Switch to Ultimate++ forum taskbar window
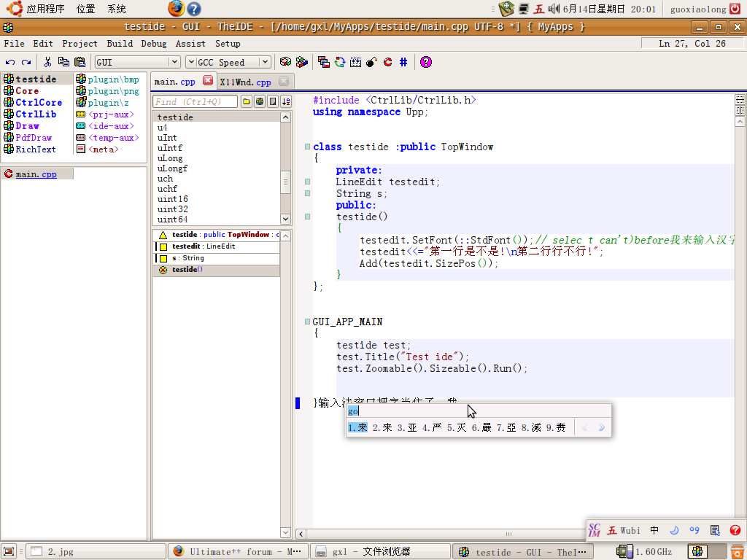Image resolution: width=747 pixels, height=560 pixels. 237,552
